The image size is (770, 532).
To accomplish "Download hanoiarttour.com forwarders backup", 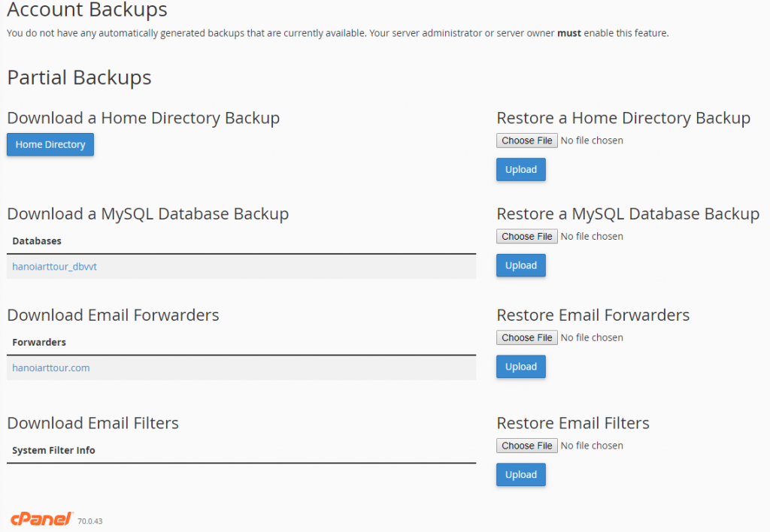I will [x=51, y=367].
